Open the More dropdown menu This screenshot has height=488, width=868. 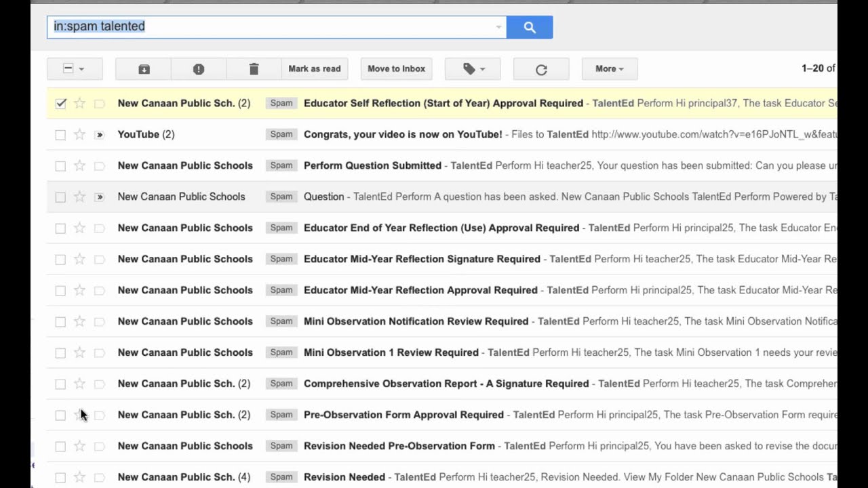pyautogui.click(x=609, y=68)
